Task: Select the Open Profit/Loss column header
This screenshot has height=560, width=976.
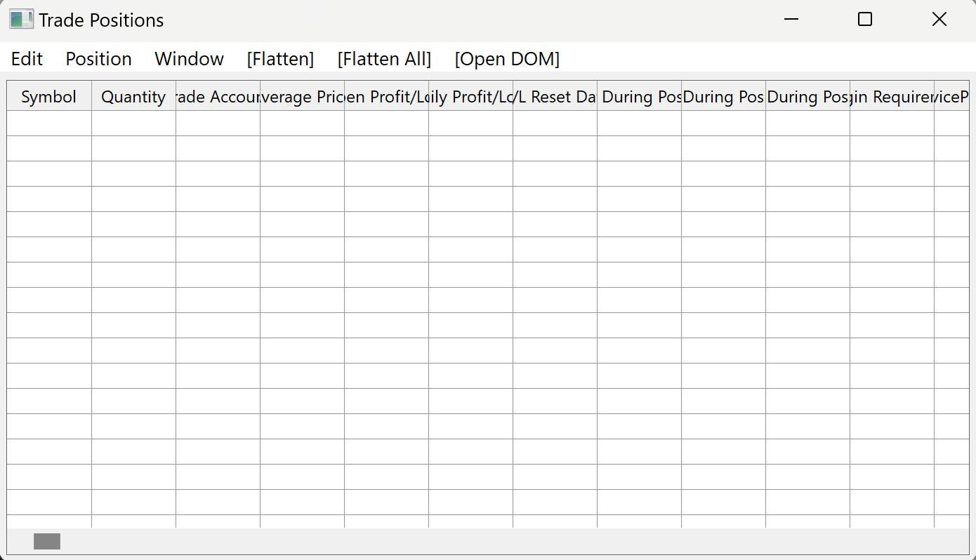Action: [386, 97]
